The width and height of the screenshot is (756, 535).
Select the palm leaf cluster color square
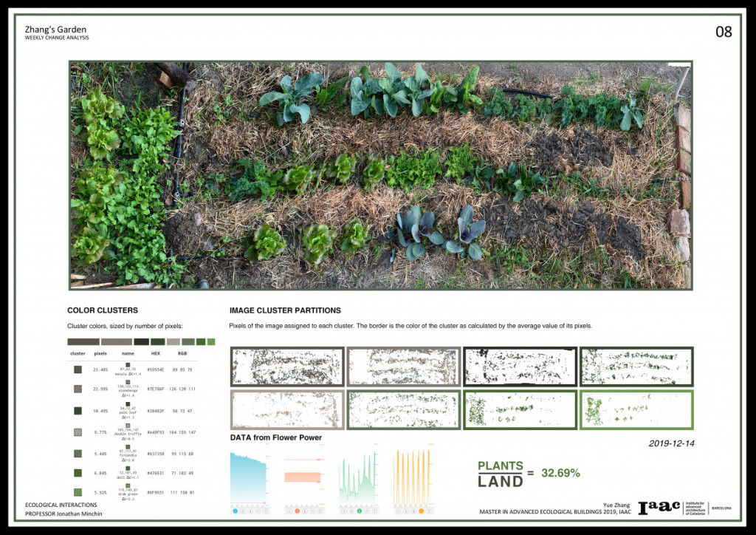pyautogui.click(x=78, y=410)
